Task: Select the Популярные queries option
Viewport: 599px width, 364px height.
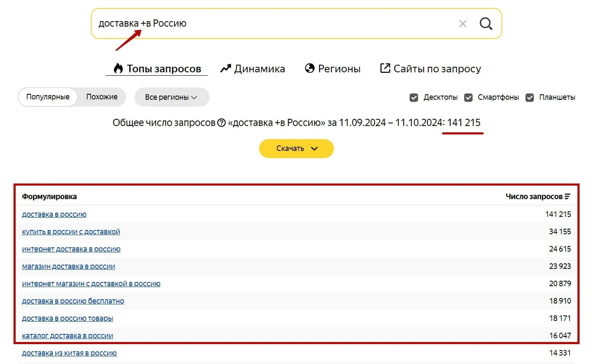Action: (48, 97)
